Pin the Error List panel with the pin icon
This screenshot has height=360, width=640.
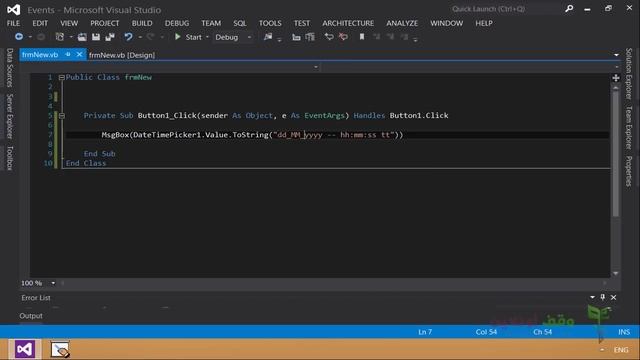point(603,297)
